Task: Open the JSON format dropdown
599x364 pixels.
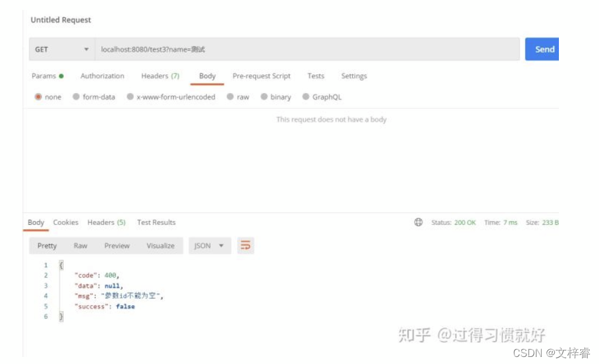Action: [x=209, y=246]
